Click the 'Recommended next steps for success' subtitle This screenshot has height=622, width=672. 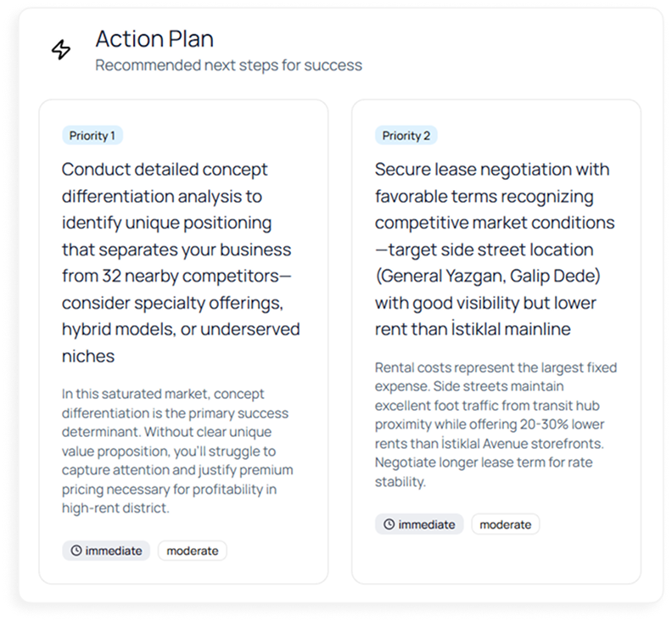(x=228, y=65)
